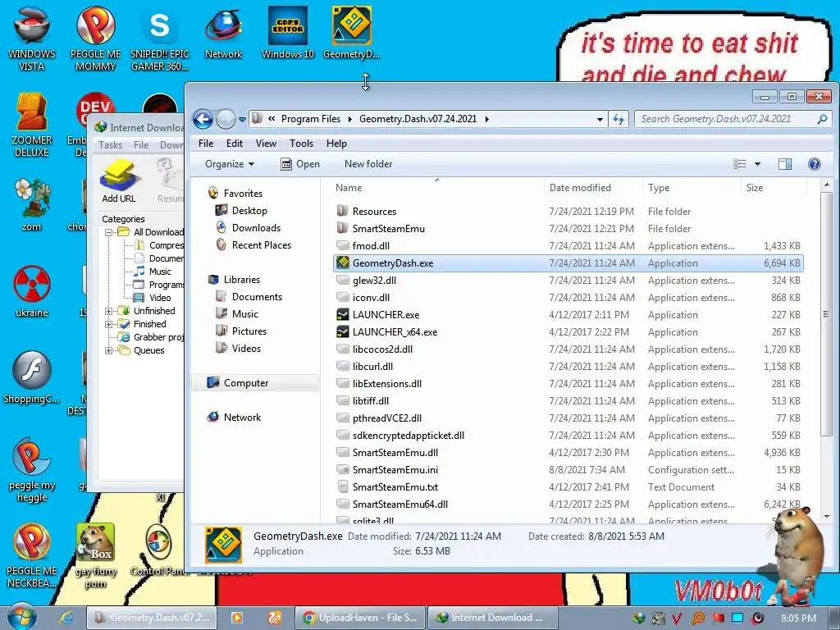Click the Explorer Forward arrow button
The width and height of the screenshot is (840, 630).
pyautogui.click(x=226, y=119)
